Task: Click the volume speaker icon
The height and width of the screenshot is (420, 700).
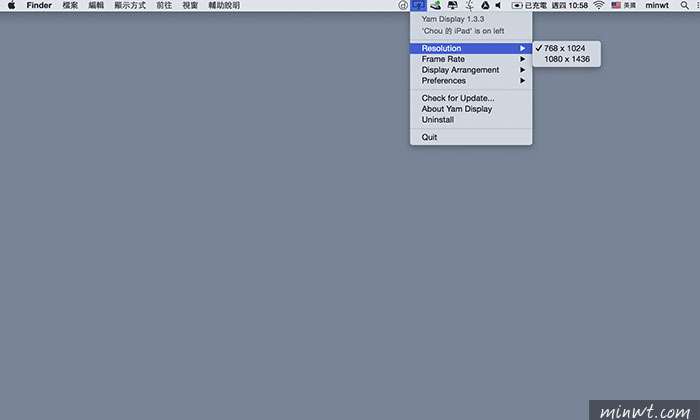Action: click(498, 5)
